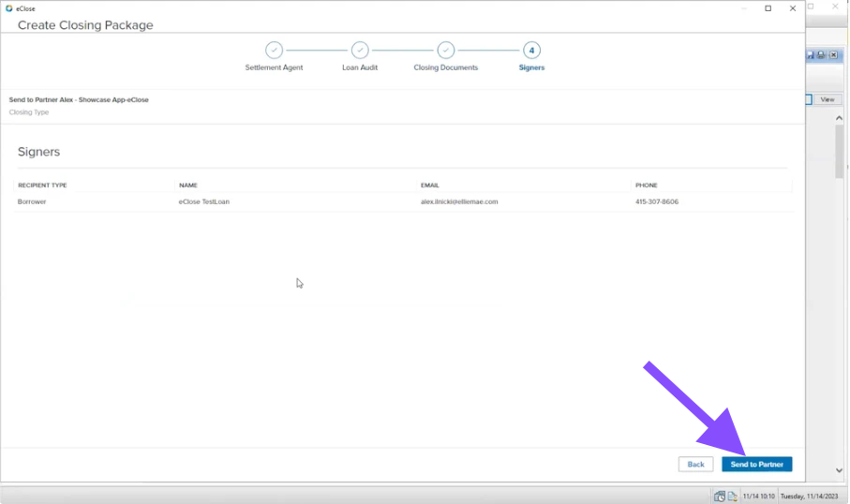Open the Settlement Agent step circle
The height and width of the screenshot is (504, 850).
click(274, 50)
